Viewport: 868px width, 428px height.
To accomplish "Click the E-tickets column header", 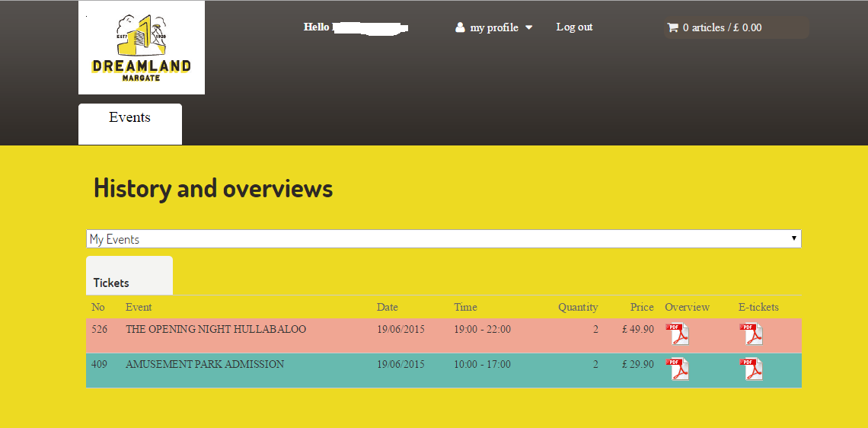I will click(x=758, y=307).
